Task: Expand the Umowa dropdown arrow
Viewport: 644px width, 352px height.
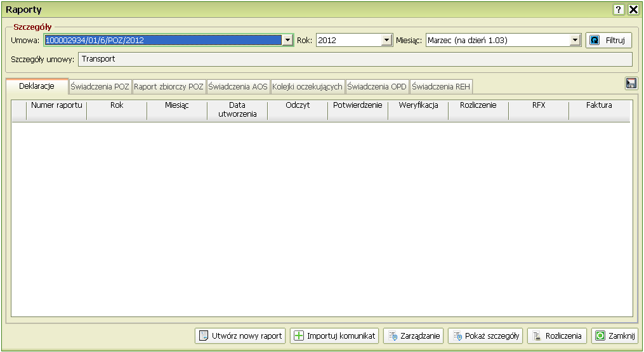Action: click(x=287, y=40)
